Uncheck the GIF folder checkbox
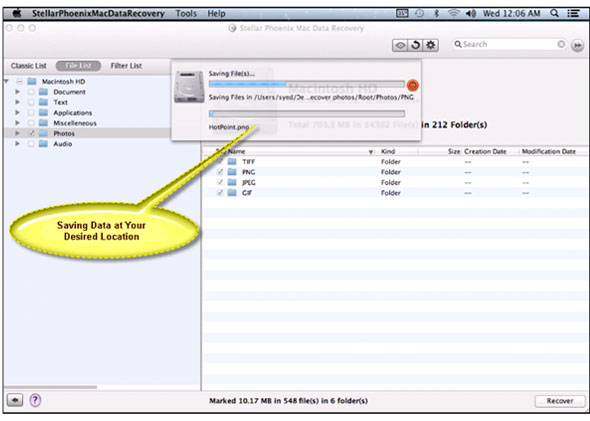The height and width of the screenshot is (421, 590). tap(220, 193)
